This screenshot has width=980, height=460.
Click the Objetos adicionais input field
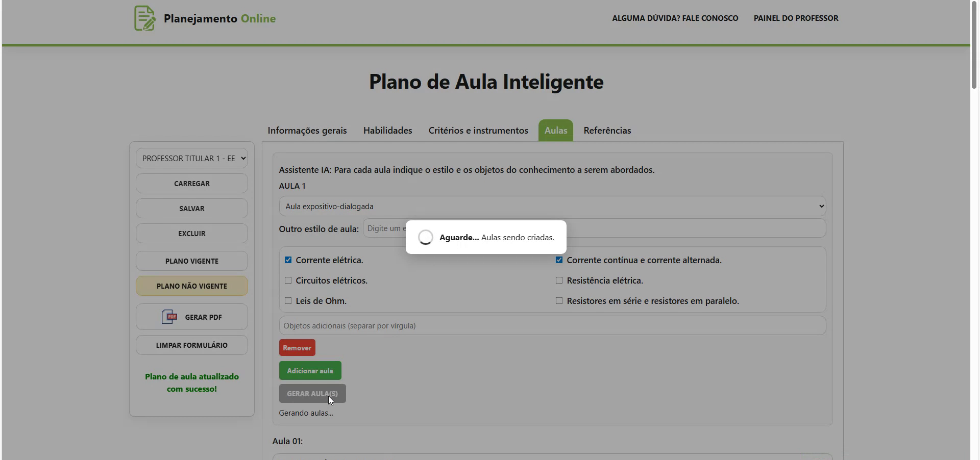[x=551, y=325]
